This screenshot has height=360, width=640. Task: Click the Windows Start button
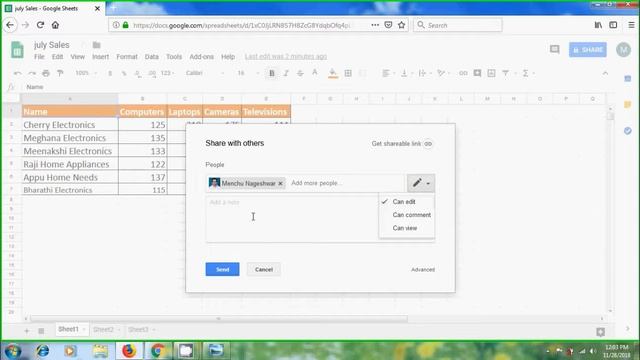tap(13, 351)
